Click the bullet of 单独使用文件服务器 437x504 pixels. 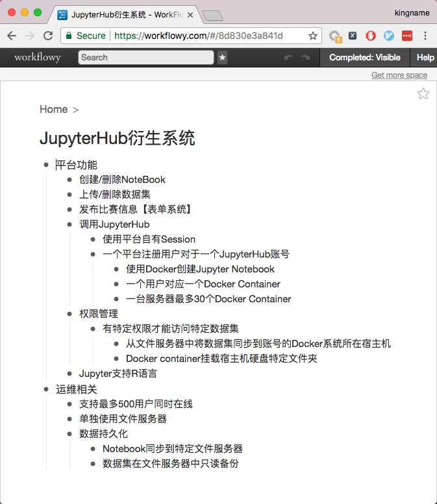[69, 419]
